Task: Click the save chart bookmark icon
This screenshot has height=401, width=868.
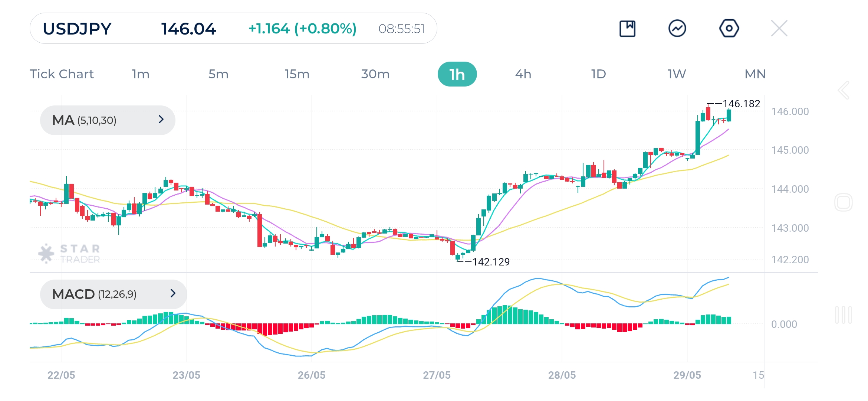Action: click(627, 29)
